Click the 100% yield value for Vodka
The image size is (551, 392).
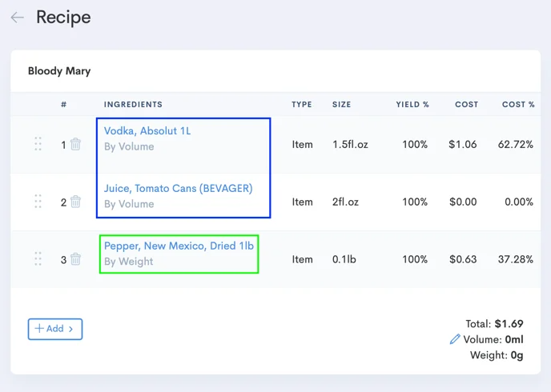[415, 145]
